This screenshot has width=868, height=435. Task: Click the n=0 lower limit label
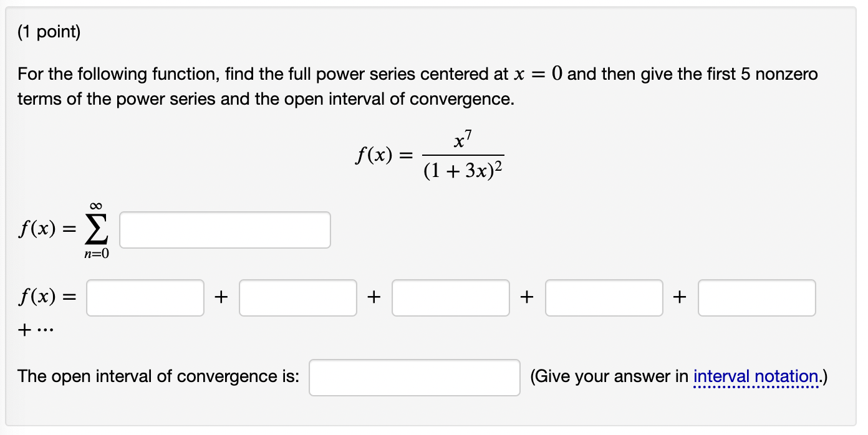click(95, 252)
